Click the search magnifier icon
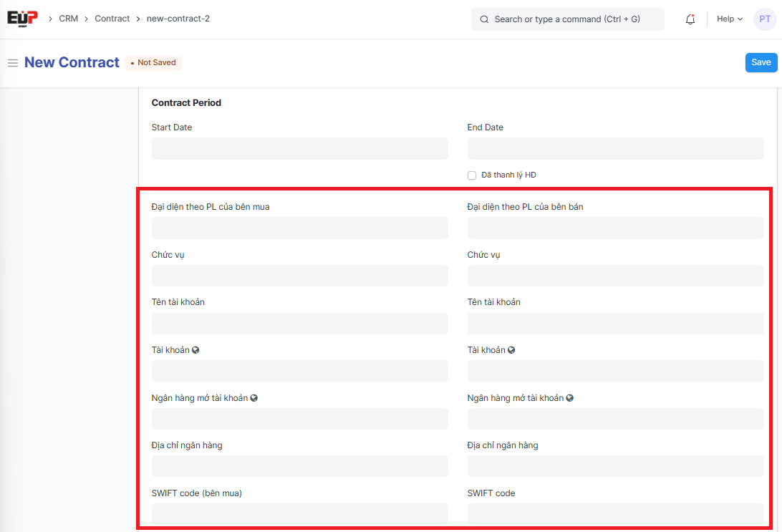The width and height of the screenshot is (782, 532). tap(485, 19)
